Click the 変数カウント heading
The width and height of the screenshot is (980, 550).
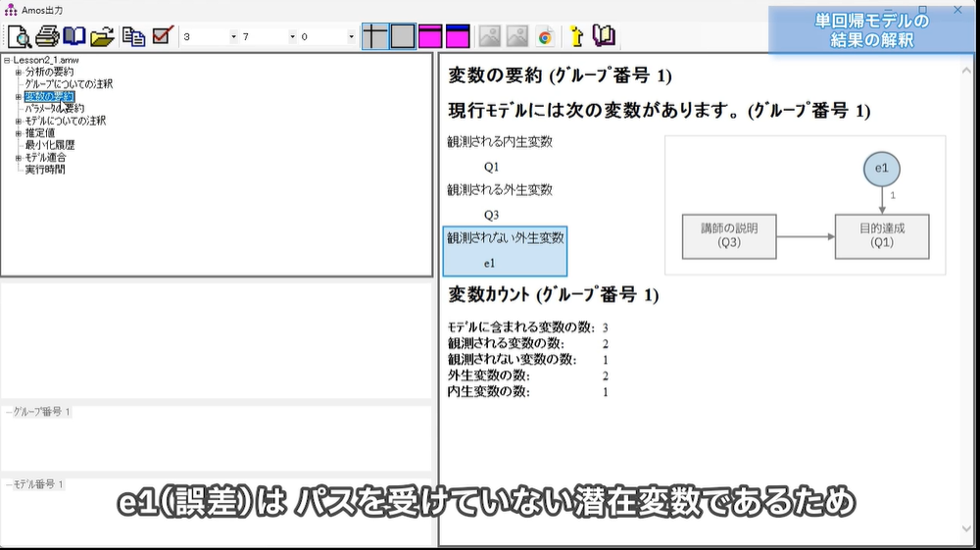point(553,294)
